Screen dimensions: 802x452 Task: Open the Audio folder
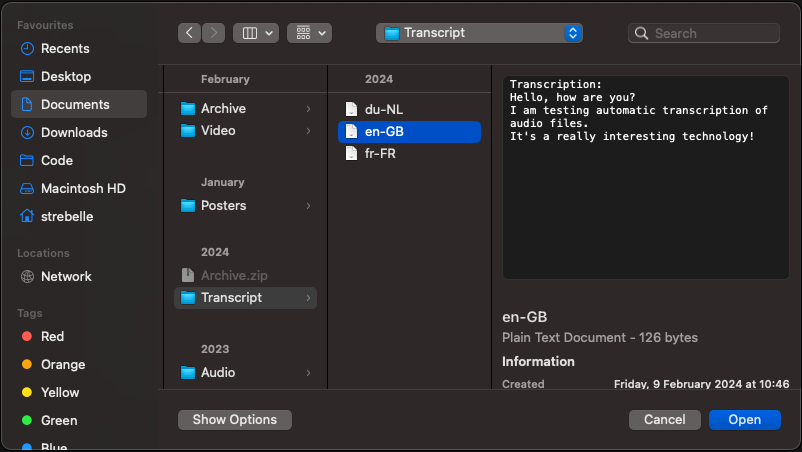point(246,373)
